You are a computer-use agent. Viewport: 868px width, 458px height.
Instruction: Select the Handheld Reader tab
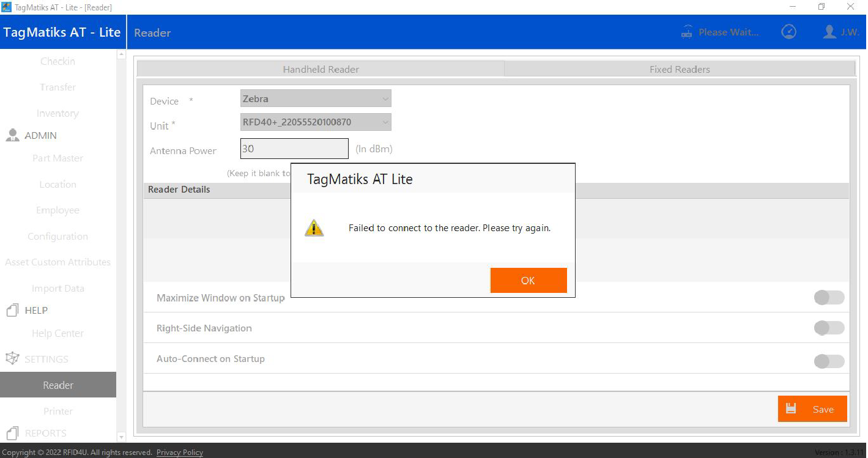pos(321,70)
